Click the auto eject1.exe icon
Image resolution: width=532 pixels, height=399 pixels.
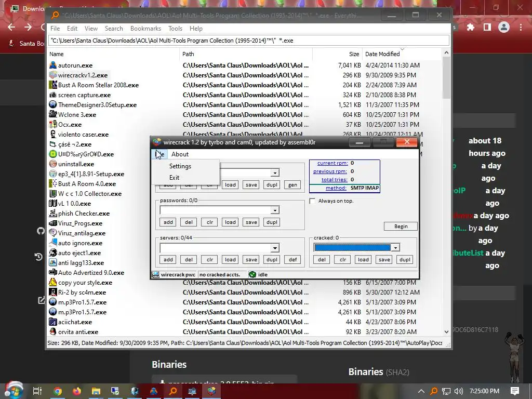point(53,253)
